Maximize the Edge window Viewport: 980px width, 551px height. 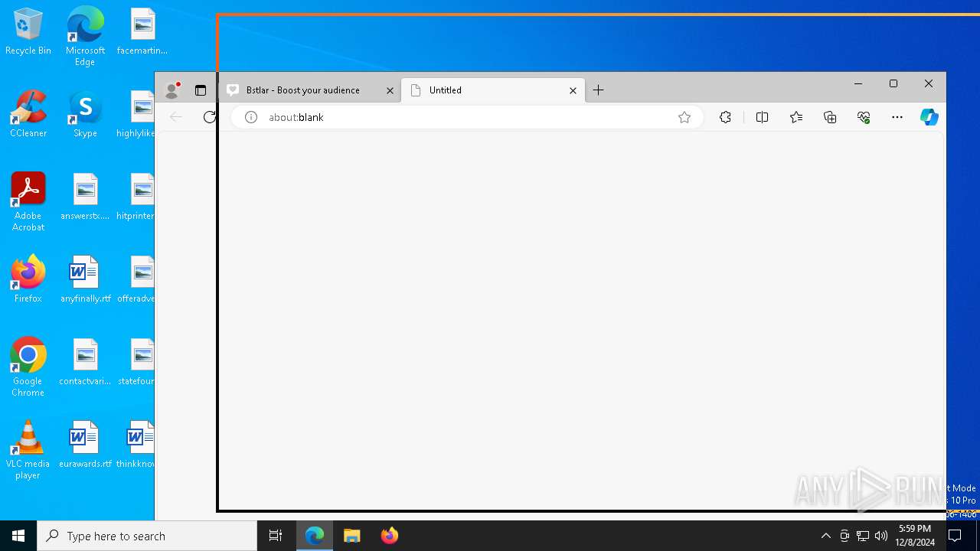pyautogui.click(x=893, y=83)
